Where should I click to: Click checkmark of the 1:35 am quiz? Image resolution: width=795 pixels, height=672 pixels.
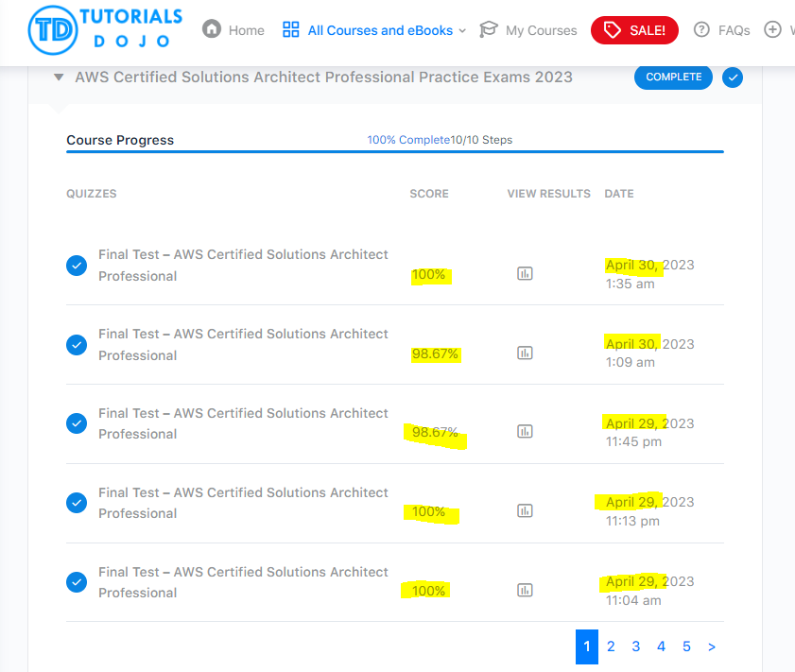coord(77,266)
